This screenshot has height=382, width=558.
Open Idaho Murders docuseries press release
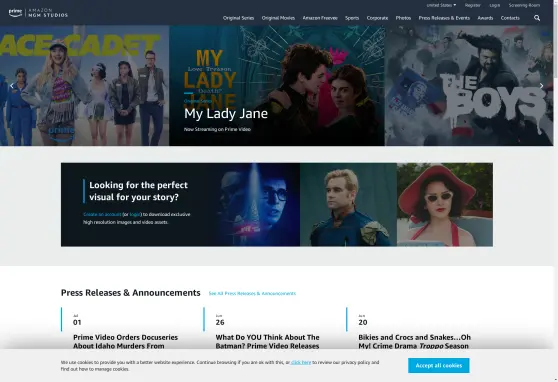tap(126, 341)
